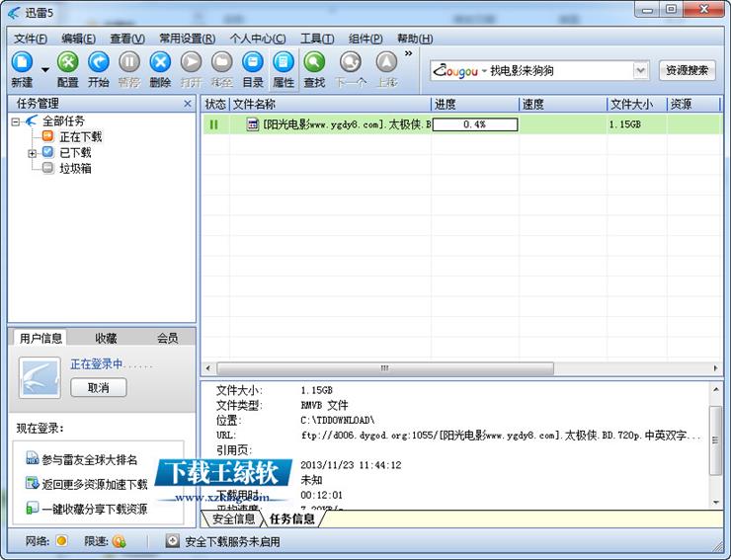The height and width of the screenshot is (560, 731).
Task: Click the ftp URL in task info
Action: coord(501,435)
